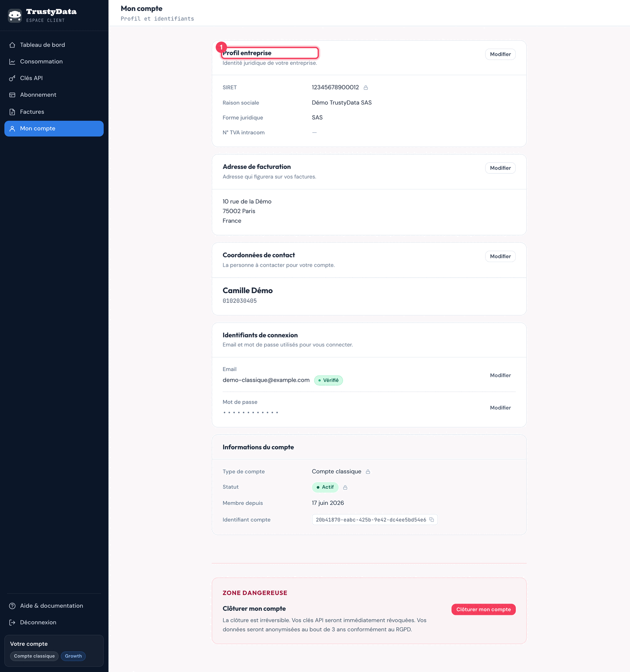Open the Clés API section
This screenshot has width=630, height=672.
pyautogui.click(x=54, y=78)
